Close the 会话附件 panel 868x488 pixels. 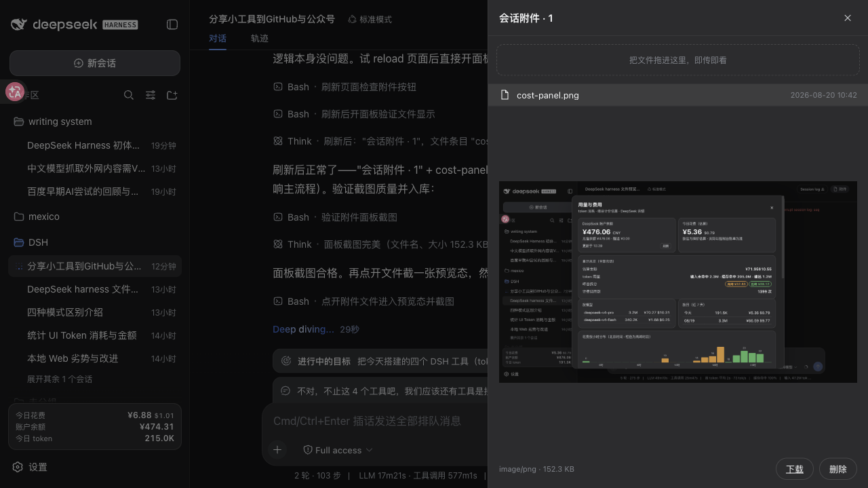[x=848, y=18]
